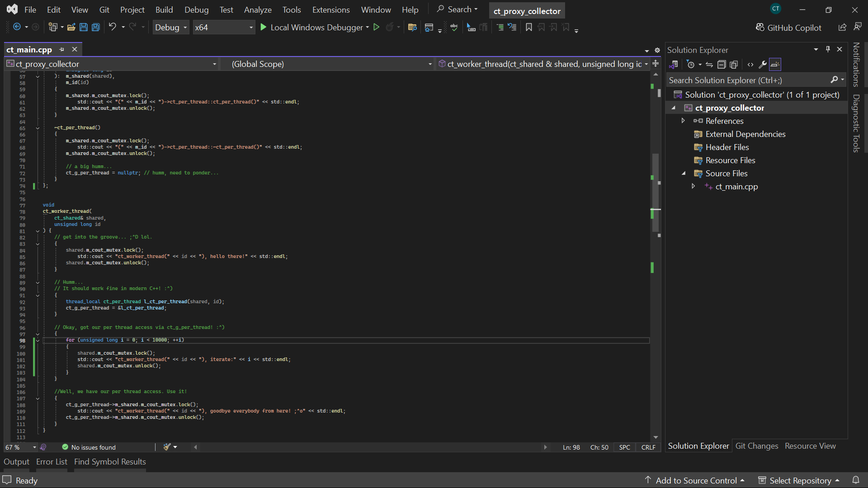Viewport: 868px width, 488px height.
Task: Click the Share icon beside GitHub Copilot
Action: pos(842,27)
